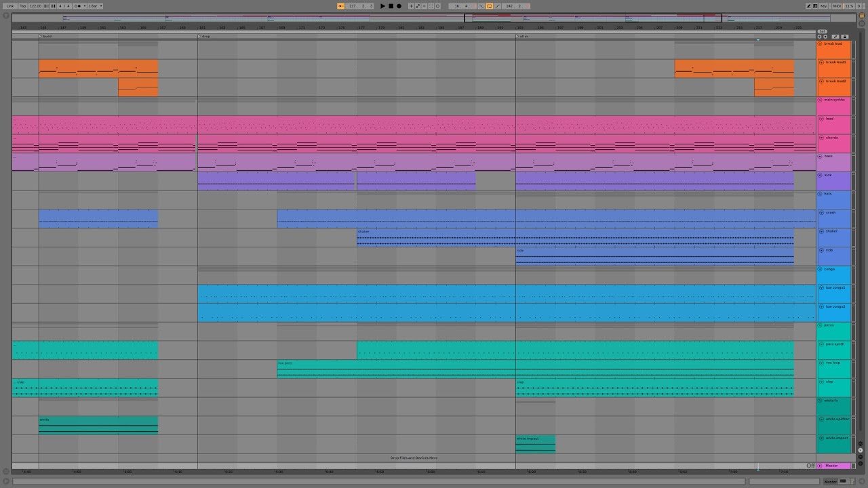This screenshot has width=868, height=488.
Task: Click the 11 % CPU load meter
Action: pos(849,6)
